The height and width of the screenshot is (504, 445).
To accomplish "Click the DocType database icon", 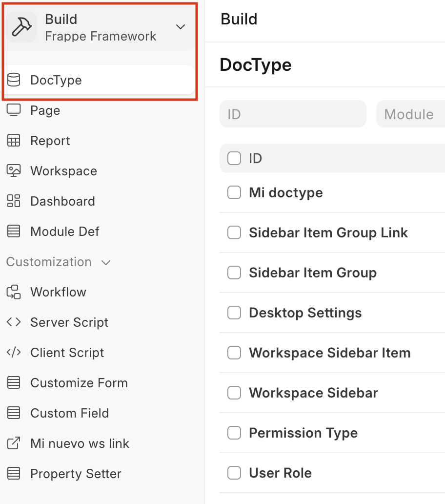I will point(14,80).
